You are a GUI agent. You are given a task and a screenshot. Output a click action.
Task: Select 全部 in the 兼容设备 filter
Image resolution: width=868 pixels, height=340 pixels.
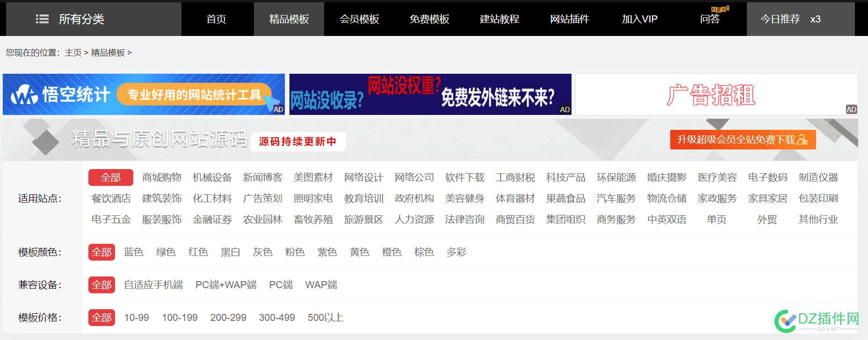pos(101,285)
